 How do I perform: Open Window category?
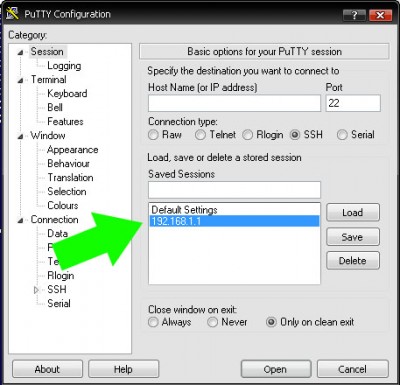[x=48, y=136]
